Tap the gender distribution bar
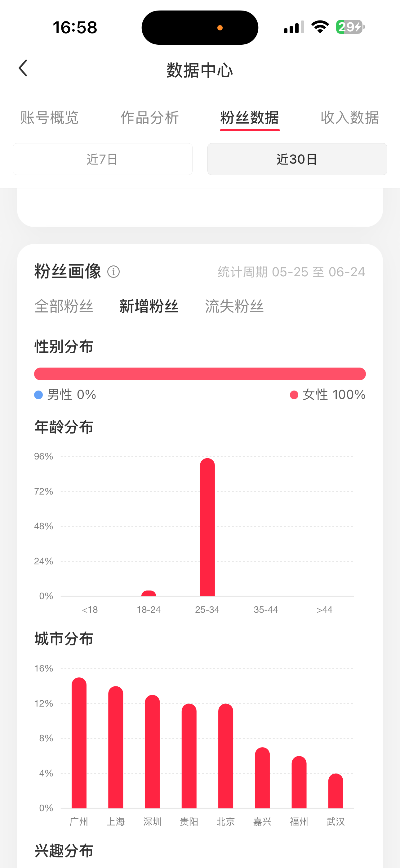 (x=200, y=374)
